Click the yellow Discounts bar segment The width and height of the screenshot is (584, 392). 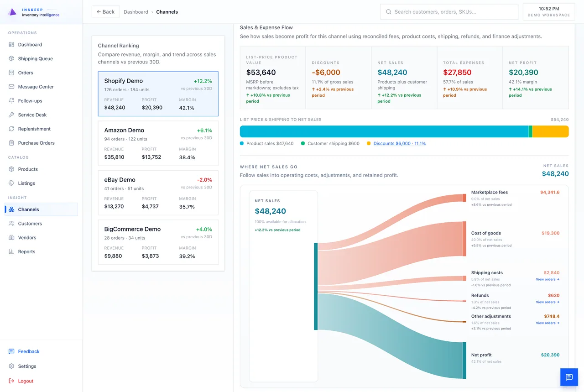pos(551,131)
